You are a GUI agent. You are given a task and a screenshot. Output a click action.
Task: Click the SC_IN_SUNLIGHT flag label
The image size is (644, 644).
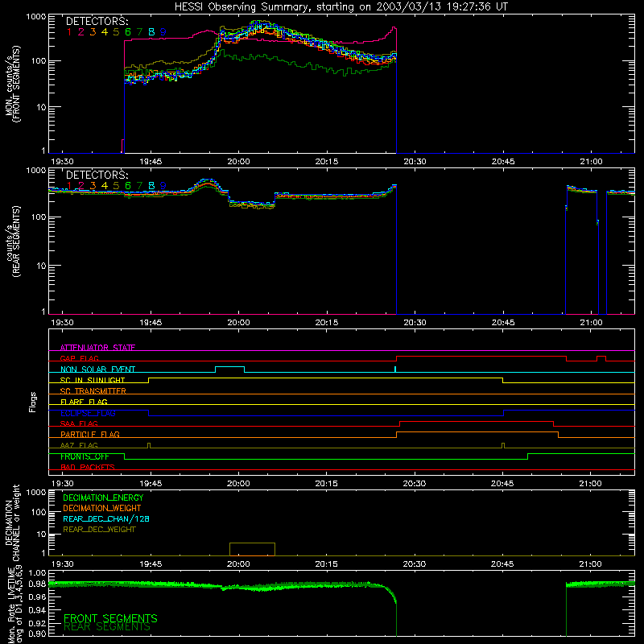point(93,380)
